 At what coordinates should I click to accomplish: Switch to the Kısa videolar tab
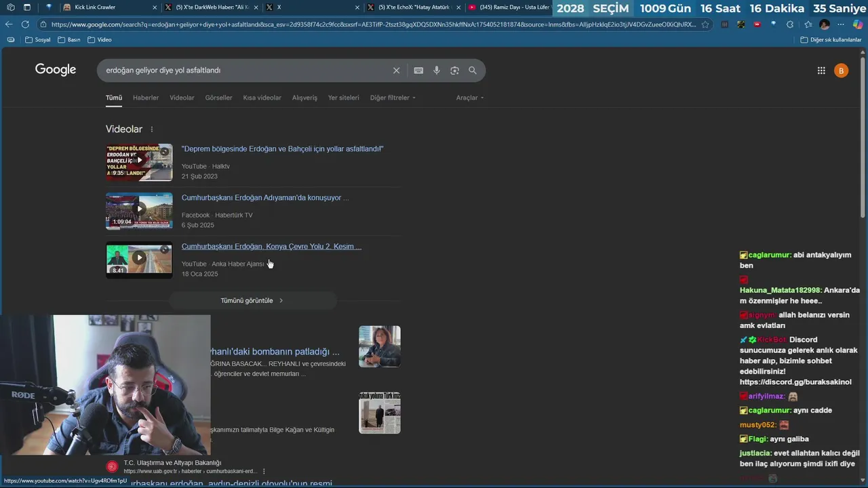pyautogui.click(x=262, y=98)
